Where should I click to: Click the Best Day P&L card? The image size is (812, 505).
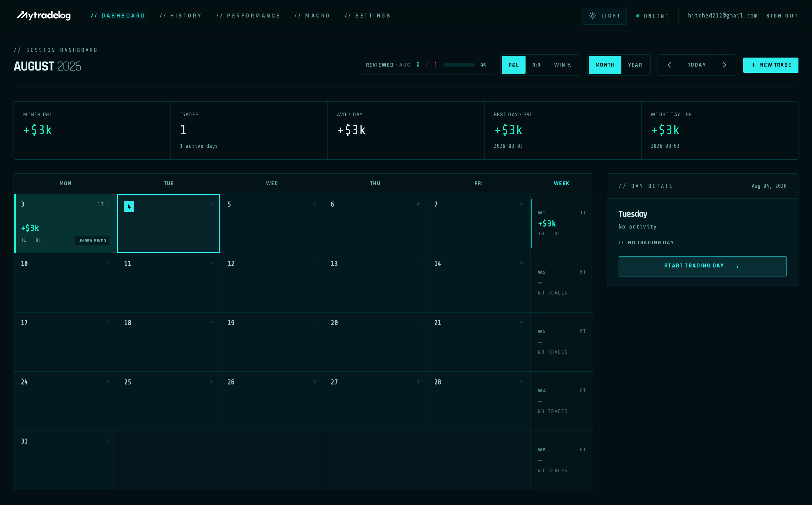point(563,130)
